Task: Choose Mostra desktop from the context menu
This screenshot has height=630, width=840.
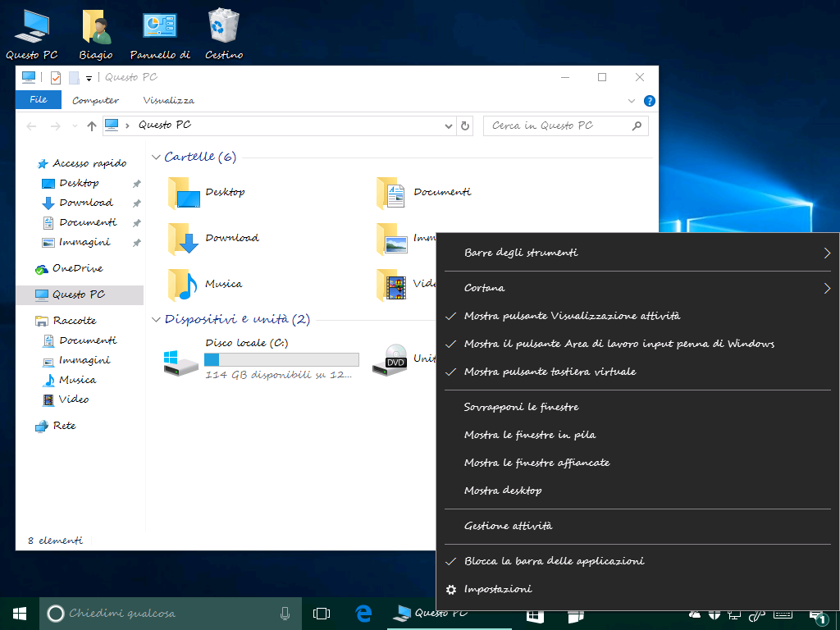Action: click(638, 491)
